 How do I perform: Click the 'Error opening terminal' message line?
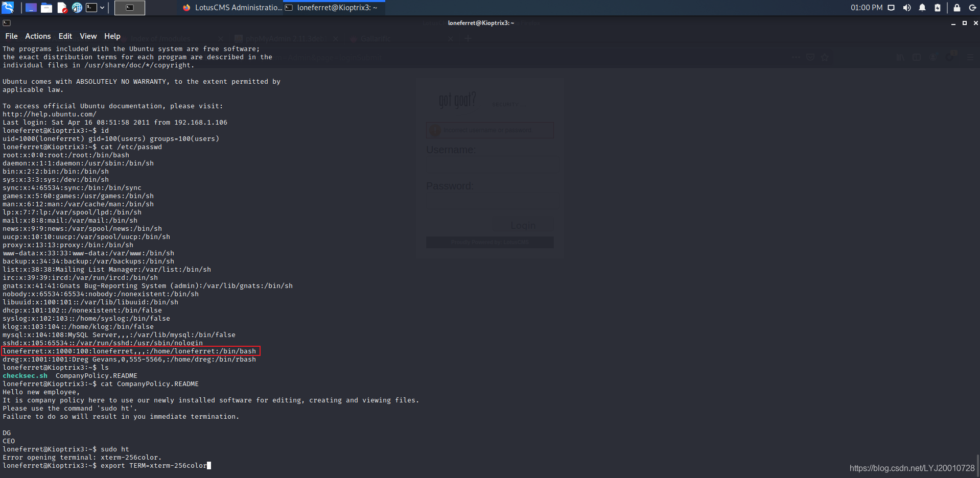click(82, 458)
